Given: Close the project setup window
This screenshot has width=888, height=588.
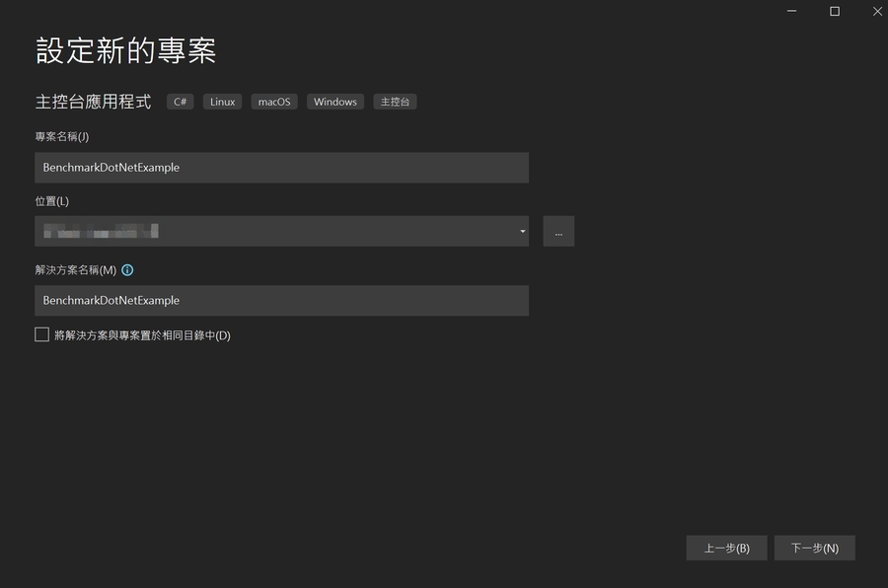Looking at the screenshot, I should (x=877, y=11).
